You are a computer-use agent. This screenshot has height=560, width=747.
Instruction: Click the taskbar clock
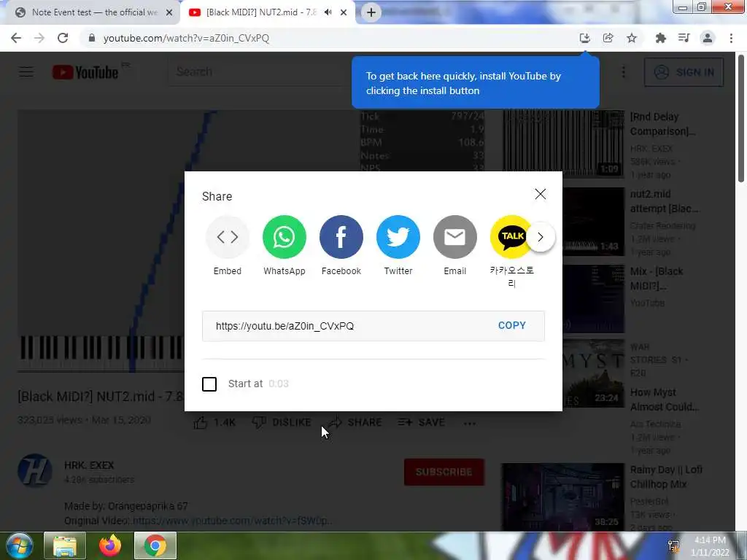[710, 546]
